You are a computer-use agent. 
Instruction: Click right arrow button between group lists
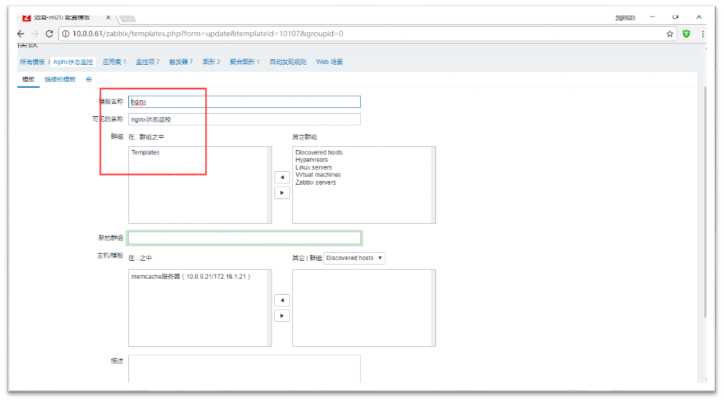click(282, 193)
